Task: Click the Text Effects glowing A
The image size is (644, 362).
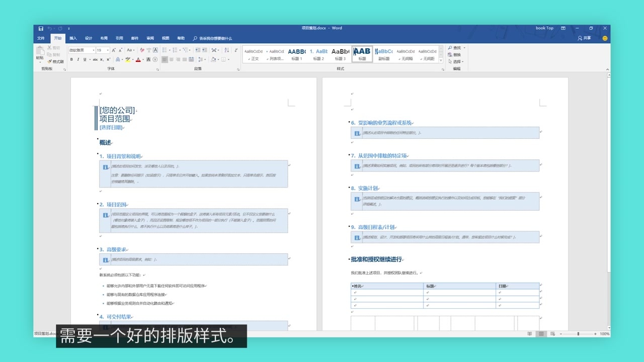Action: click(x=118, y=59)
